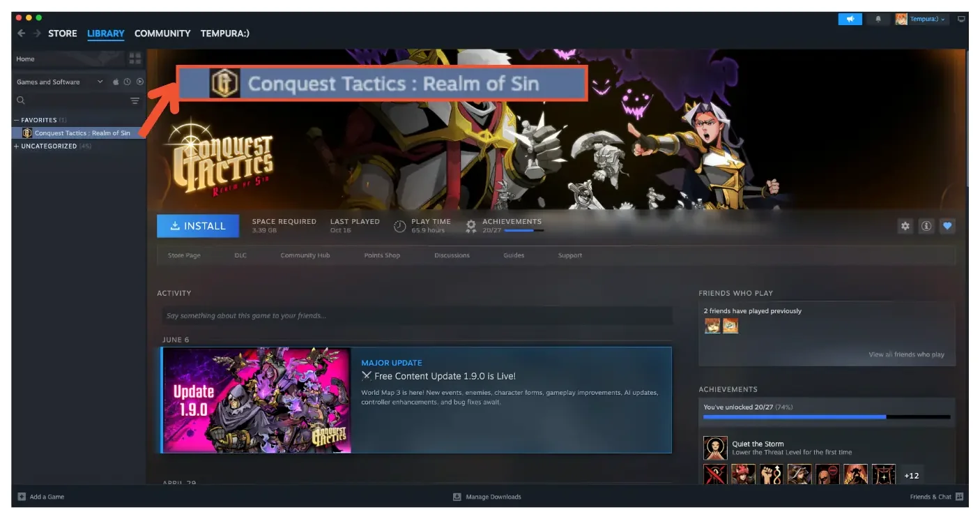Open the TEMPURA:) profile tab

225,33
